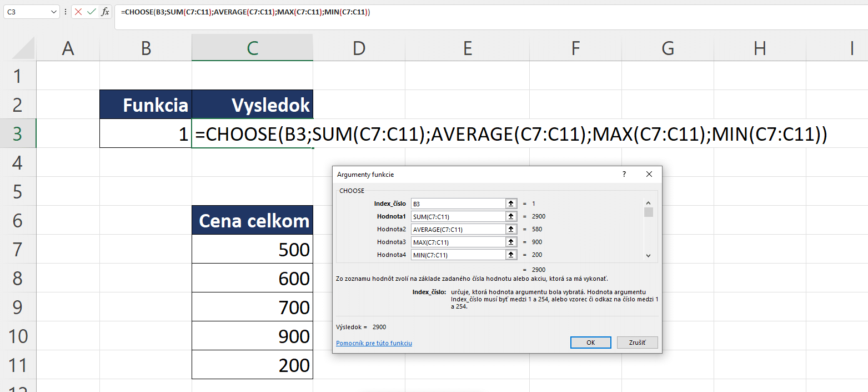Expand the Name Box dropdown arrow
Screen dimensions: 868x392
click(53, 11)
